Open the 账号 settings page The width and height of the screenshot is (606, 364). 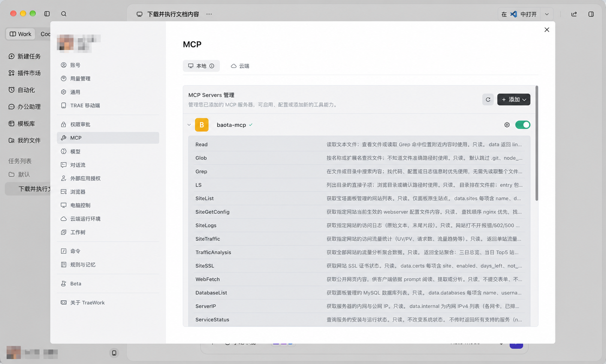(108, 65)
